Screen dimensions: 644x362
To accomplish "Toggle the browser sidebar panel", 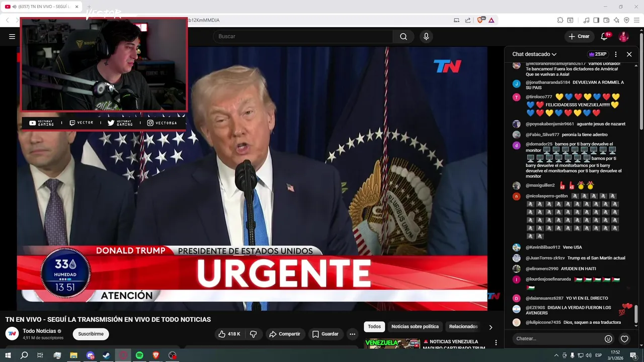I will pyautogui.click(x=596, y=20).
